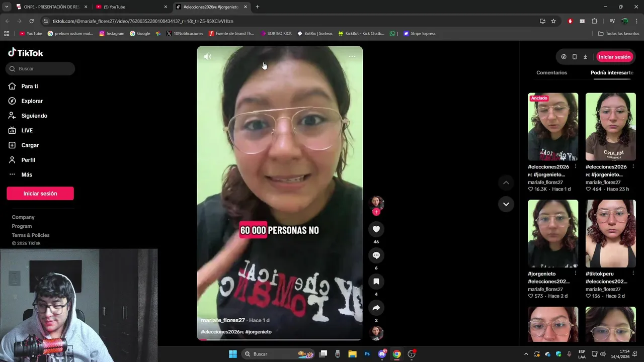The width and height of the screenshot is (644, 362).
Task: Open Photoshop from the taskbar
Action: [367, 354]
